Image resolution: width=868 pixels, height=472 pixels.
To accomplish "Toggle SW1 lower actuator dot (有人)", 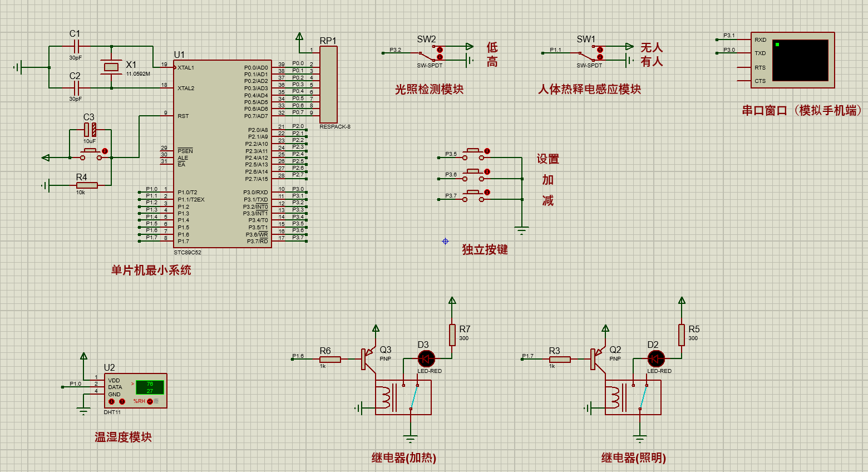I will (x=600, y=57).
